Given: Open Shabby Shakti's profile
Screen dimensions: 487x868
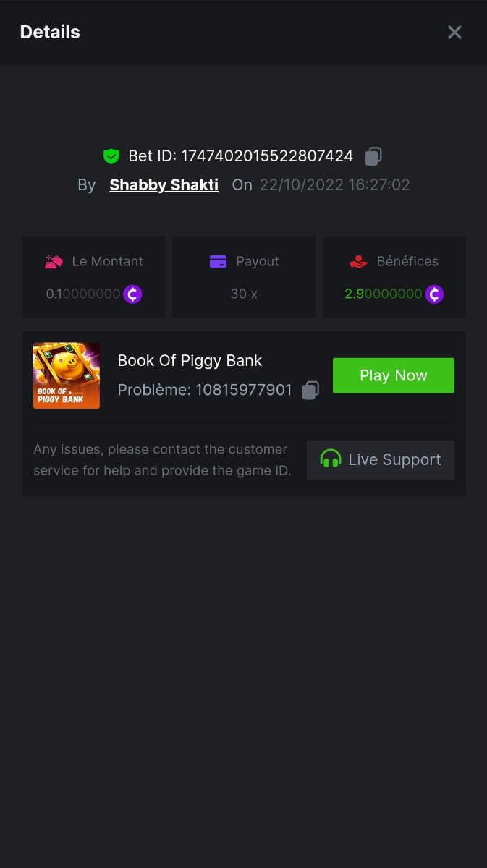Looking at the screenshot, I should pos(164,184).
